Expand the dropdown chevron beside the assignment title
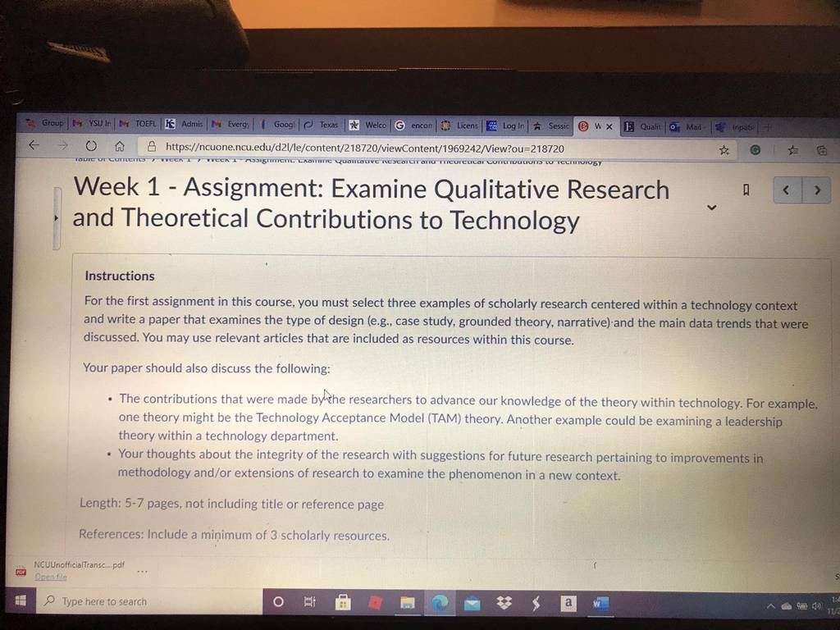 tap(711, 208)
